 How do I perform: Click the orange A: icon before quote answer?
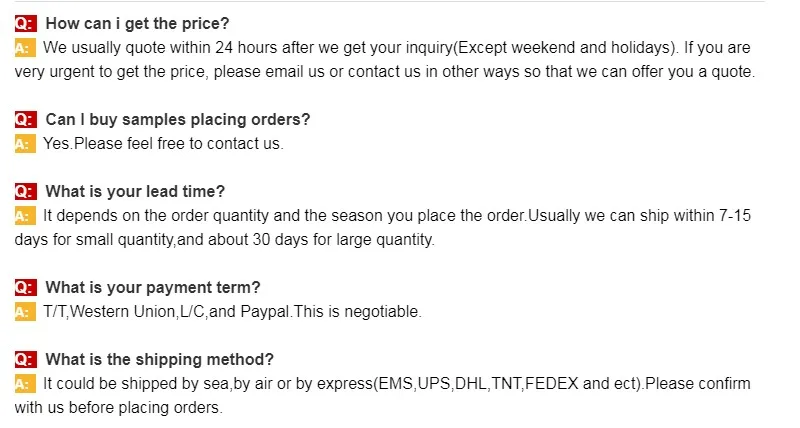tap(25, 47)
